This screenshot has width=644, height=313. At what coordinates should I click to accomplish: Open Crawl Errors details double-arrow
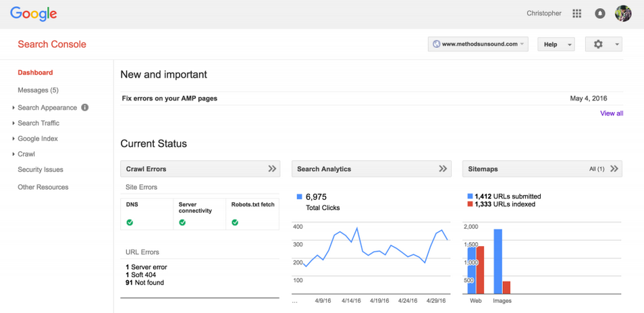(x=272, y=169)
